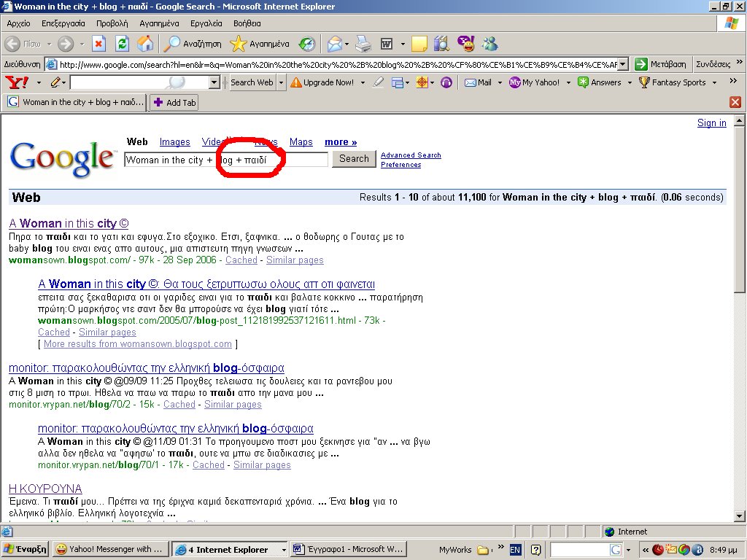
Task: Click the vertical scrollbar down arrow
Action: [740, 516]
